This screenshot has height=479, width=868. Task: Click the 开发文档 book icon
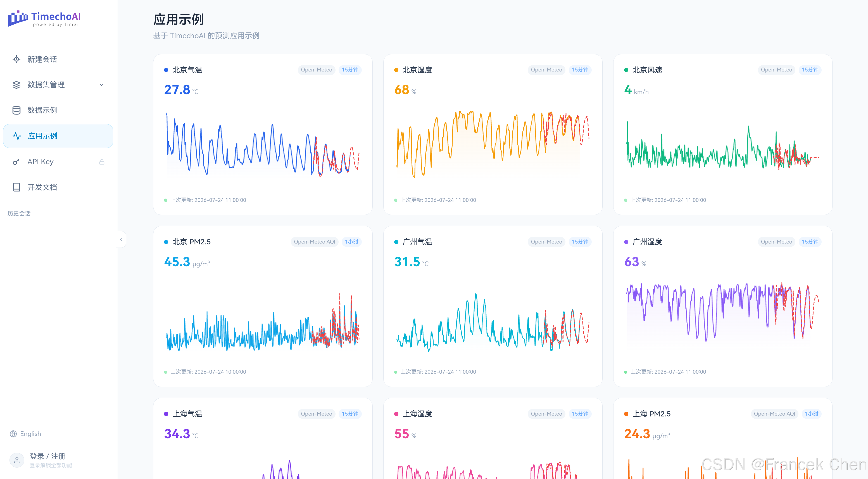[x=16, y=187]
